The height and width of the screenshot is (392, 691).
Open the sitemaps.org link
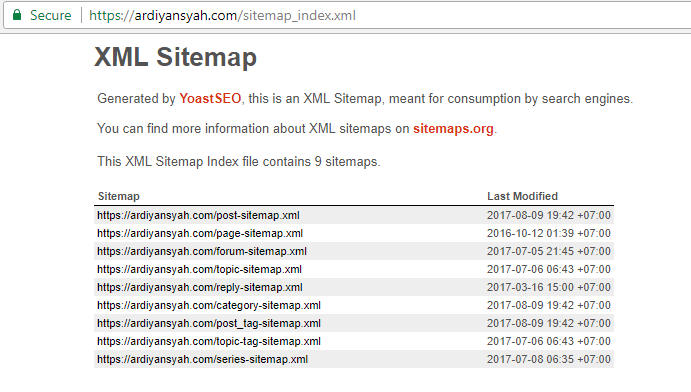pos(453,129)
